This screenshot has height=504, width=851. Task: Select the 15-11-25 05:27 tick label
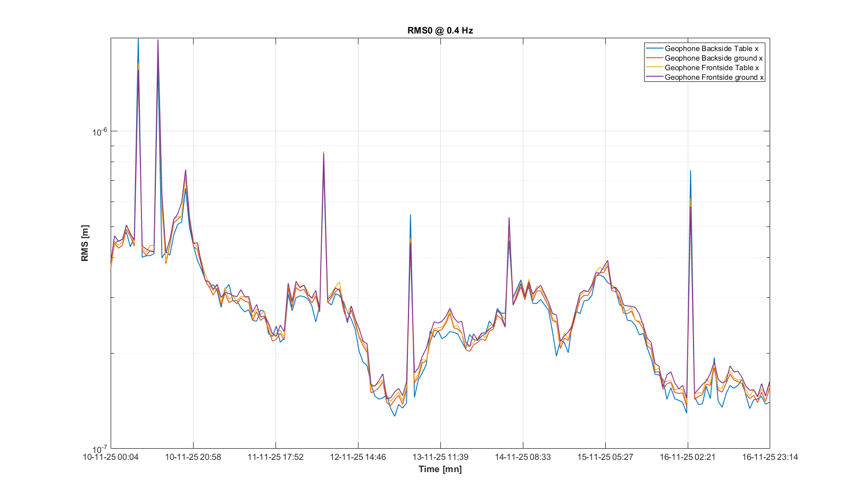coord(605,457)
